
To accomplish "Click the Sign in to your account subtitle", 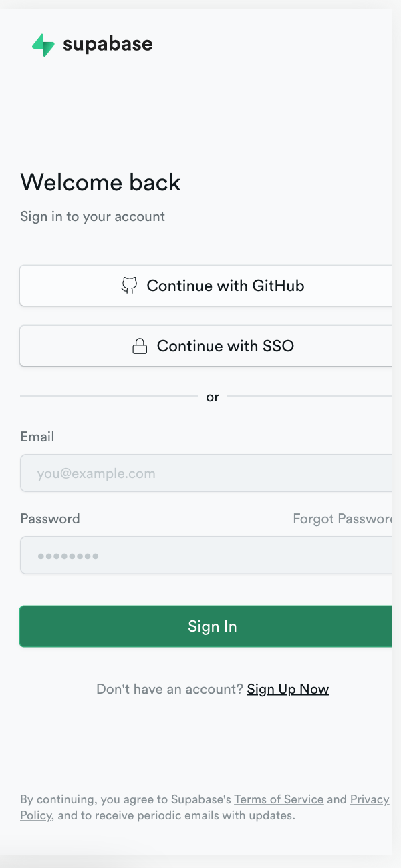I will (x=92, y=216).
